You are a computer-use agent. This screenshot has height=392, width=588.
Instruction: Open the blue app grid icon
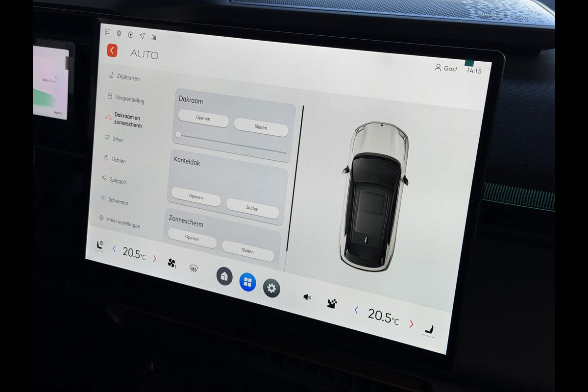pyautogui.click(x=247, y=282)
